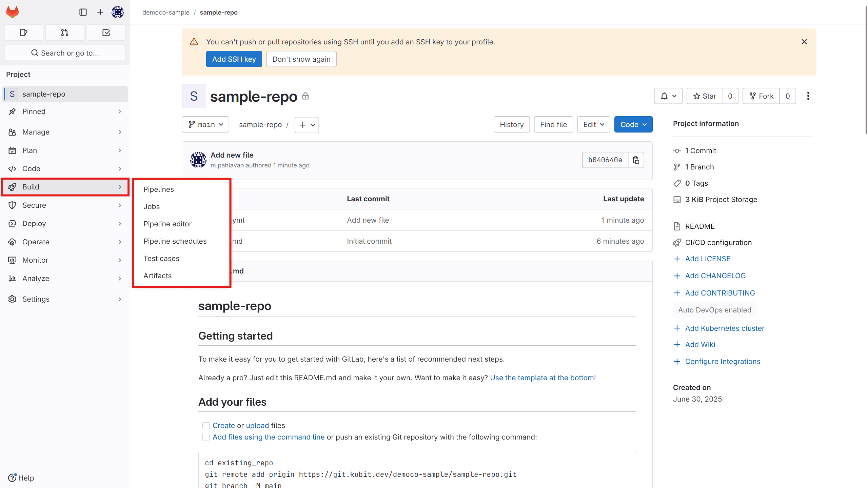
Task: Open merge requests shortcut icon
Action: [65, 33]
